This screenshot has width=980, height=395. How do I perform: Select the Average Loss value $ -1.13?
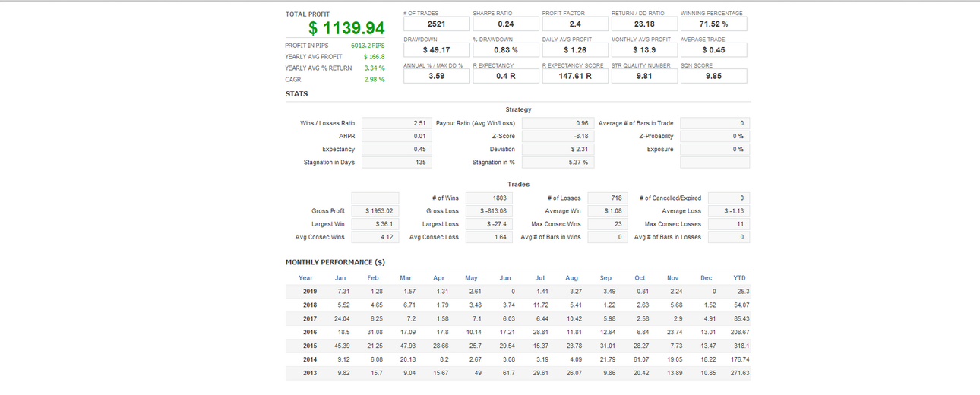[x=729, y=210]
